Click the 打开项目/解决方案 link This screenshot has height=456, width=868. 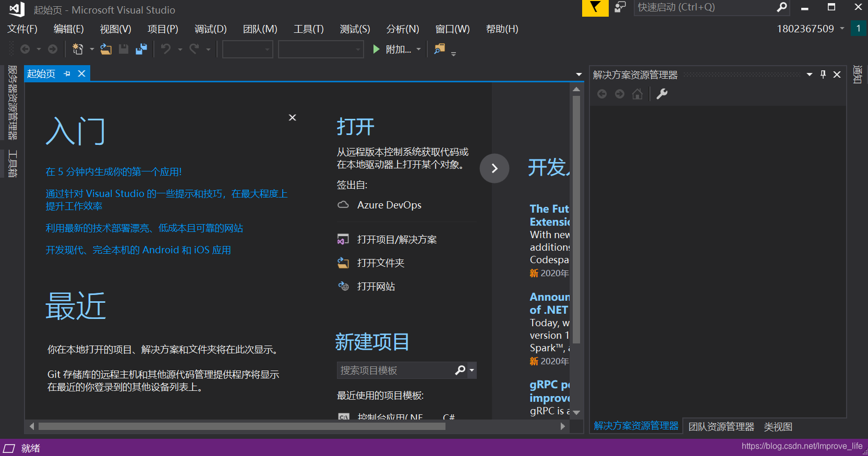pos(397,240)
